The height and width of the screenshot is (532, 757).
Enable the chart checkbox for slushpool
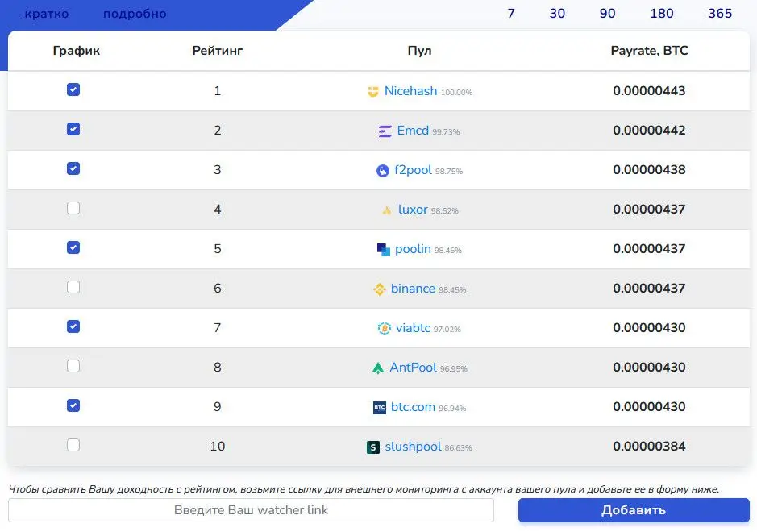[x=73, y=445]
